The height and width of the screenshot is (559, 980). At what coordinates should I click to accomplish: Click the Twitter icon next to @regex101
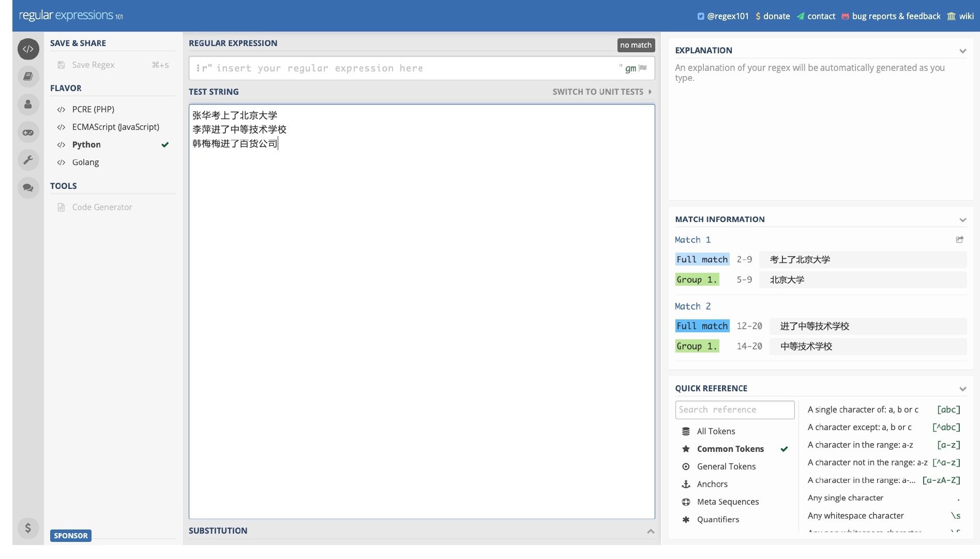701,16
